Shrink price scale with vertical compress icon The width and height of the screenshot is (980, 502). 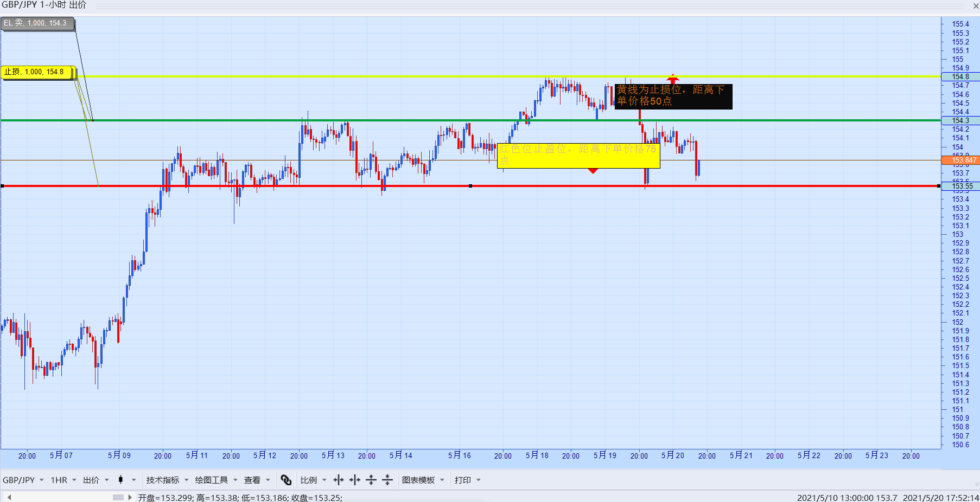pyautogui.click(x=388, y=480)
